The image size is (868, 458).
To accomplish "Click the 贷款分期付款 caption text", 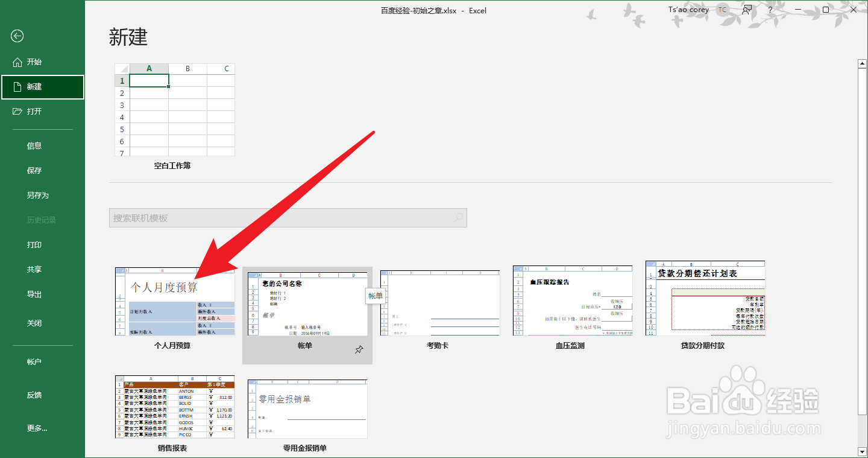I will pos(703,346).
